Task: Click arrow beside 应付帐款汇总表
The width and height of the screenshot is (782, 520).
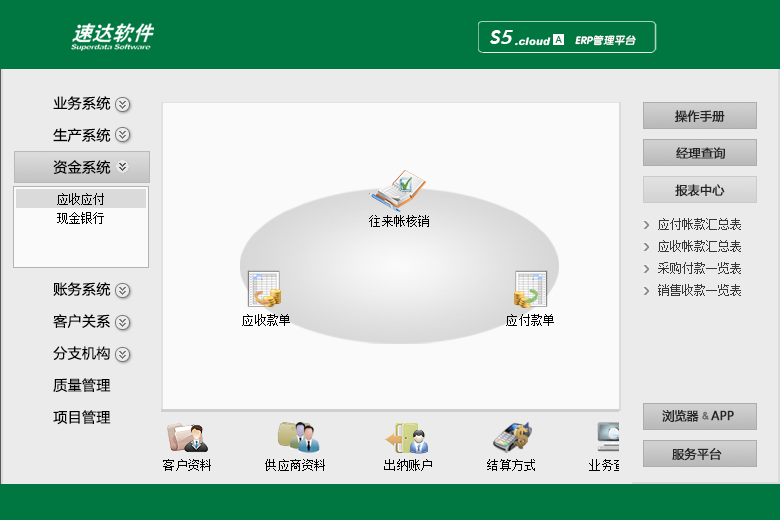Action: click(x=646, y=225)
